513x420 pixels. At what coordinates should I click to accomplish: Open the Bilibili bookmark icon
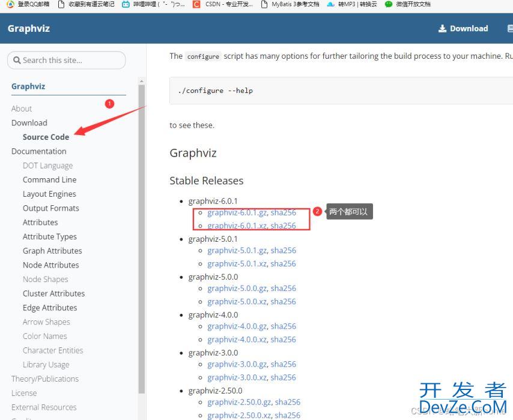(126, 4)
